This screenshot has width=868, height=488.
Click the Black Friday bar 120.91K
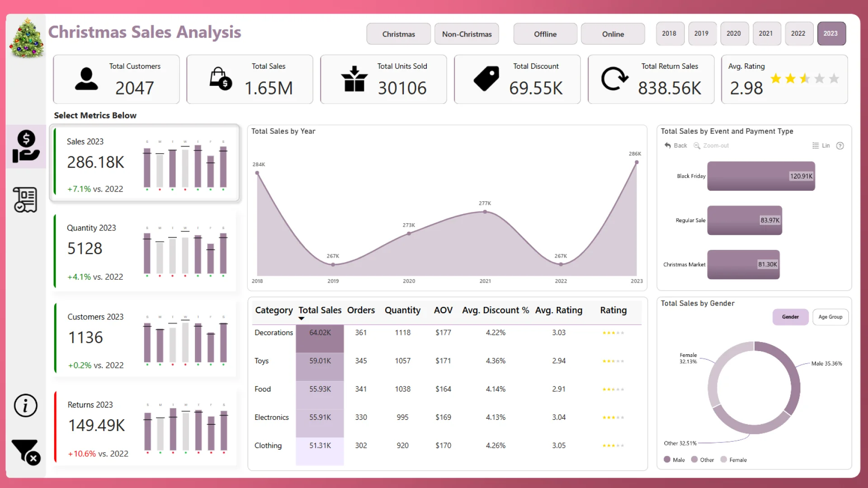tap(761, 176)
